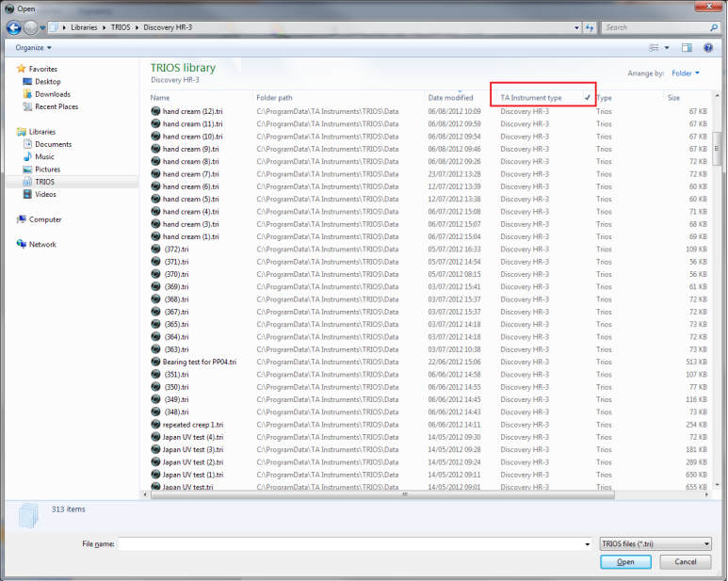Open the TRIOS files type filter dropdown

(x=655, y=543)
